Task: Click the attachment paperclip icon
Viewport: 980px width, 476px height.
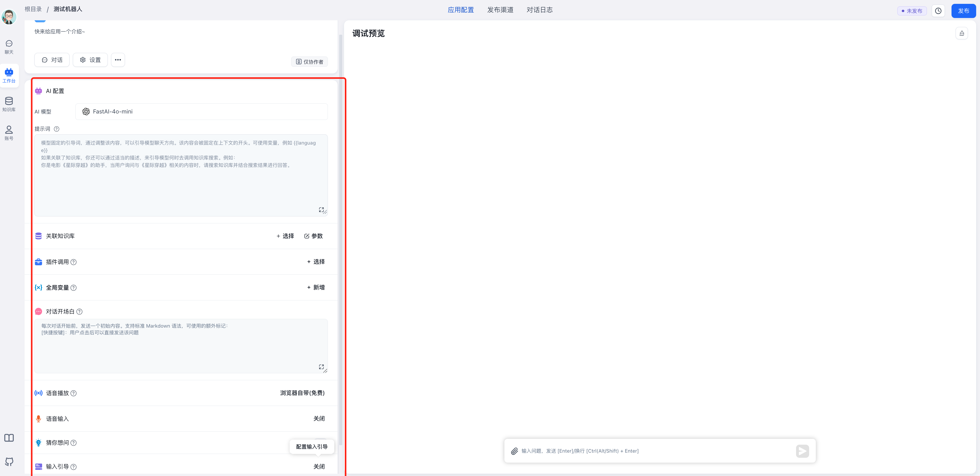Action: 514,451
